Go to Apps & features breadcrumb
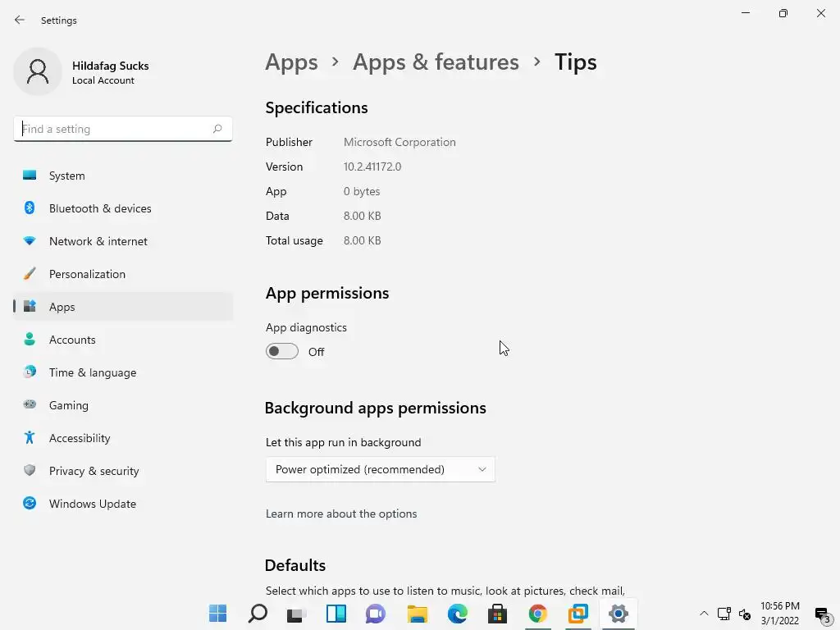Image resolution: width=840 pixels, height=630 pixels. tap(436, 62)
